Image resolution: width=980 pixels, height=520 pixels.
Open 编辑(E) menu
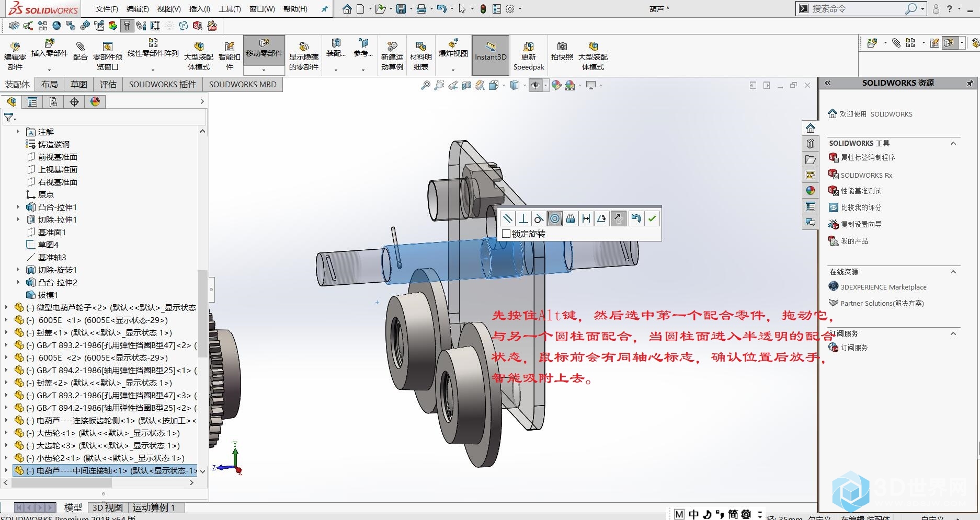pyautogui.click(x=138, y=9)
